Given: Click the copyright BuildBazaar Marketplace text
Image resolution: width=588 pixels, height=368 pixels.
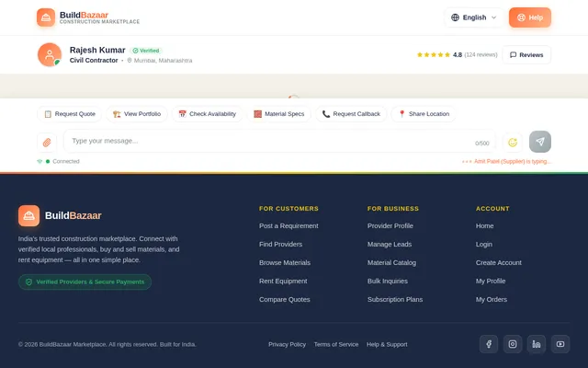Looking at the screenshot, I should coord(107,344).
